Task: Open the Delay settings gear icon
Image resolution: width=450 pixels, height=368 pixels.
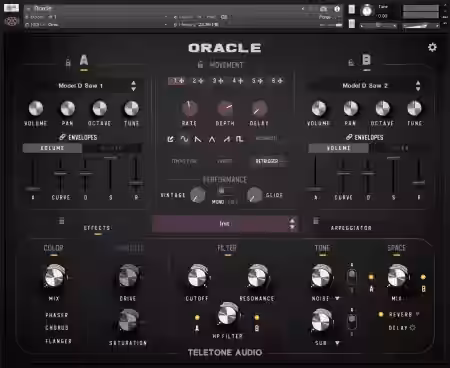Action: [x=413, y=328]
